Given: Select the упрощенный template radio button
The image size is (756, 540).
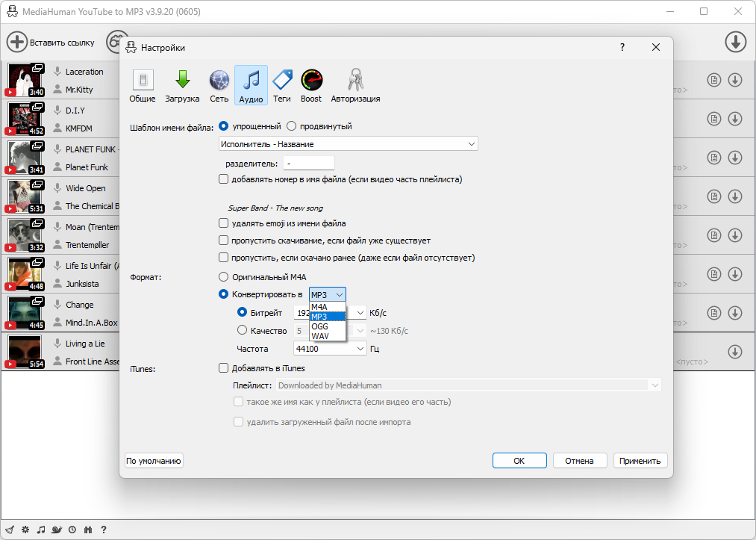Looking at the screenshot, I should click(224, 126).
